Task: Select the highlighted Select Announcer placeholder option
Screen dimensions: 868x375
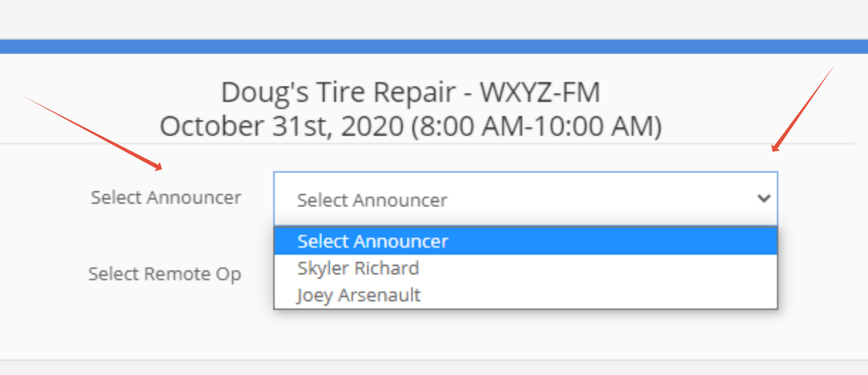Action: 373,241
